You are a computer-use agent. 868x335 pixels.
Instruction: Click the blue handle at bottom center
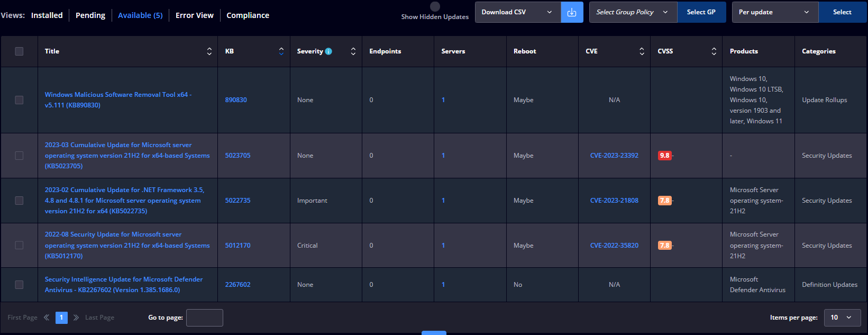434,333
